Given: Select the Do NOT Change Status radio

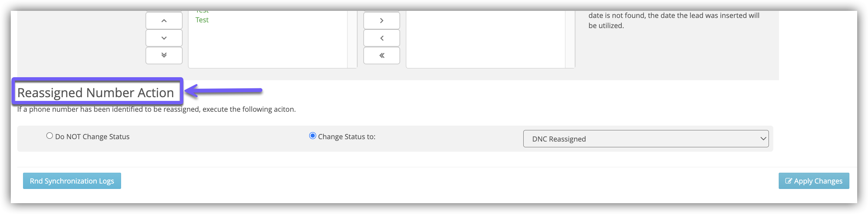Looking at the screenshot, I should [50, 136].
